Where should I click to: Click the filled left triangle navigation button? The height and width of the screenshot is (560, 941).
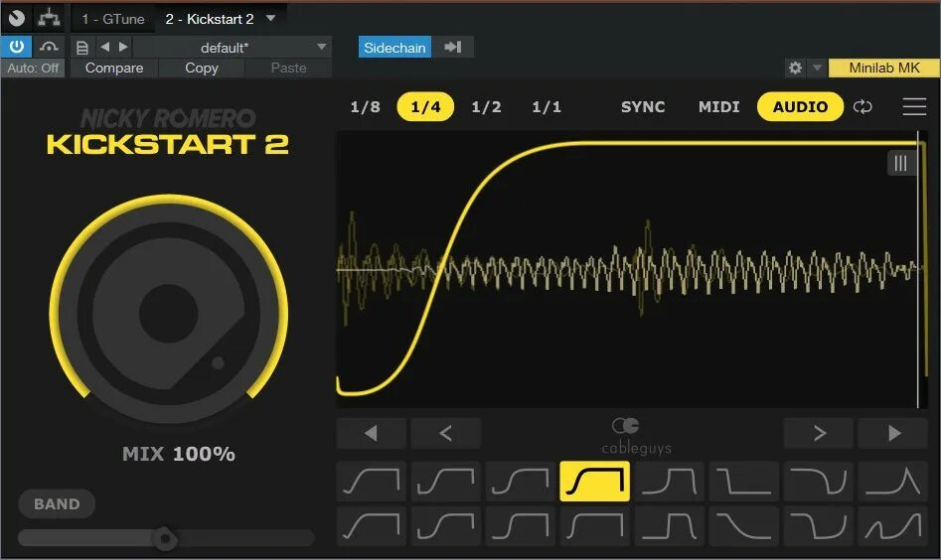click(x=371, y=433)
